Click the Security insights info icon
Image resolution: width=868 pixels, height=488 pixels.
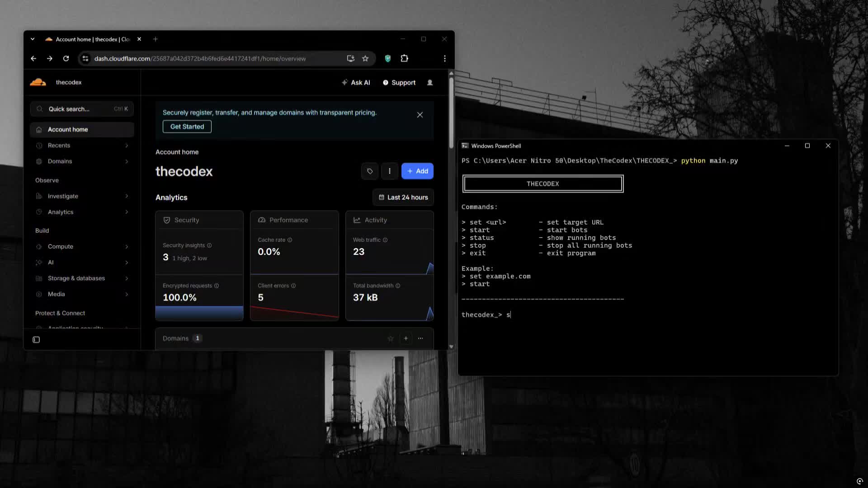209,245
